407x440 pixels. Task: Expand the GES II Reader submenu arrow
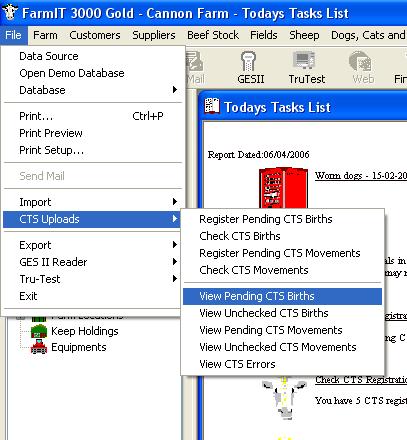(x=174, y=262)
